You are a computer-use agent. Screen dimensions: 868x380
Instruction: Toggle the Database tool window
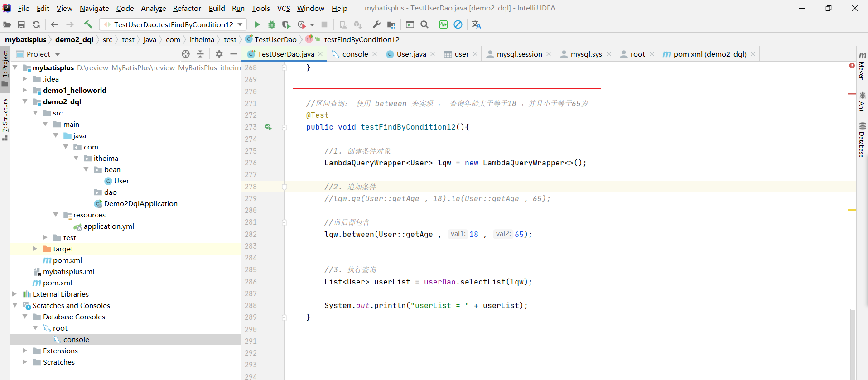point(862,140)
